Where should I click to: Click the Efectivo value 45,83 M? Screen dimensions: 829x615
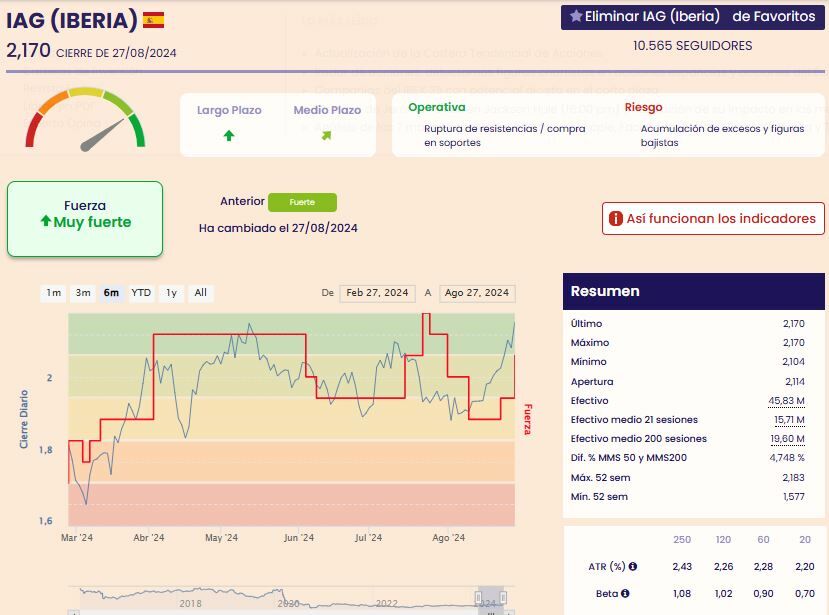click(786, 401)
